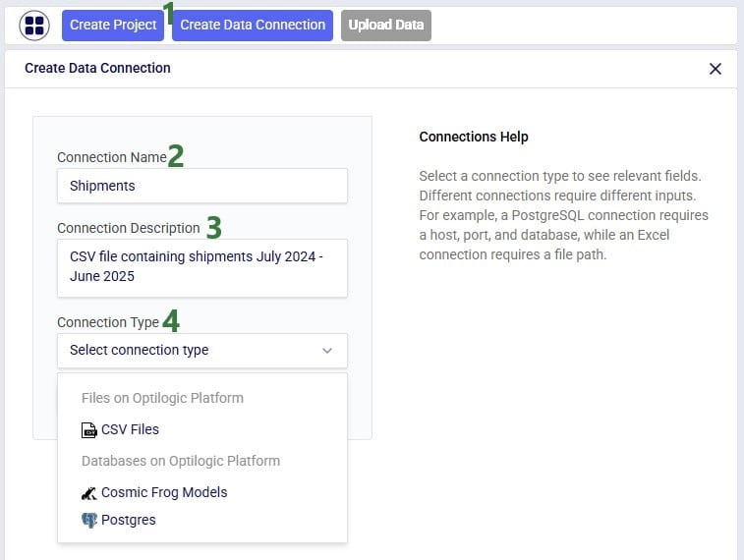Click the Connections Help heading
744x560 pixels.
click(474, 137)
